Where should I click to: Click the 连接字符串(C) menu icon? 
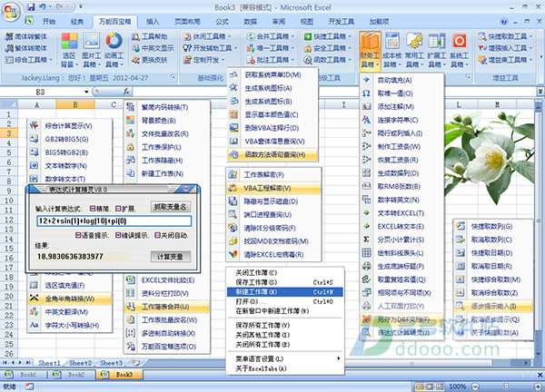pos(366,120)
